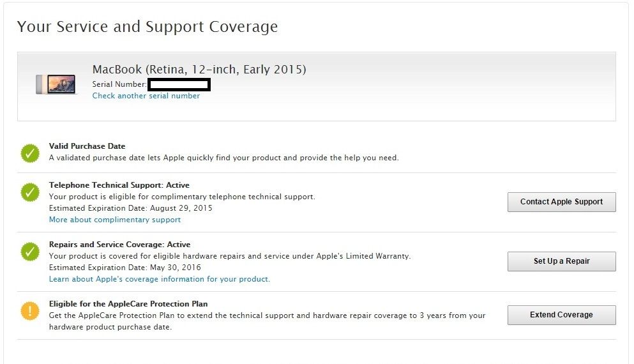The width and height of the screenshot is (634, 364).
Task: Click the May 30, 2016 expiration date text
Action: [x=174, y=268]
